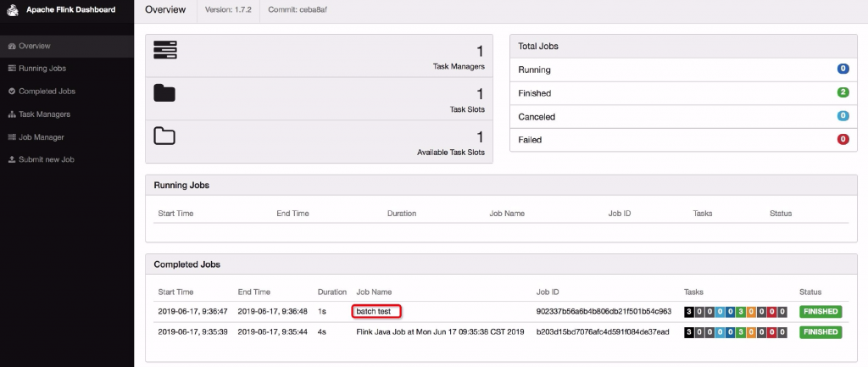
Task: Click the outlined folder Available Task Slots icon
Action: click(164, 136)
